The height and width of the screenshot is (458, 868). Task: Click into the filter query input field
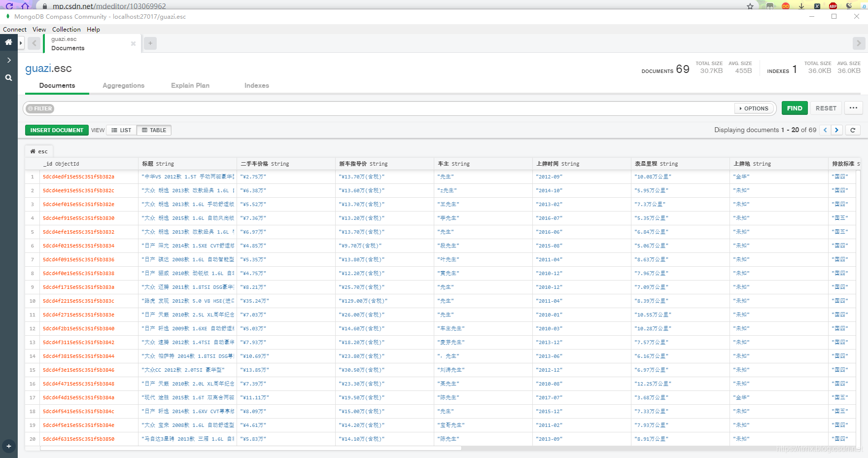click(x=394, y=108)
